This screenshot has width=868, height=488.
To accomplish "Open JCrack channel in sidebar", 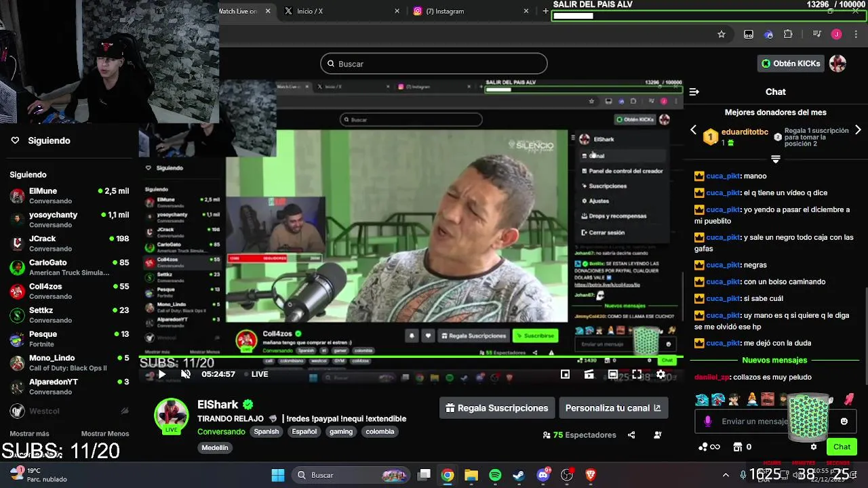I will pyautogui.click(x=69, y=243).
